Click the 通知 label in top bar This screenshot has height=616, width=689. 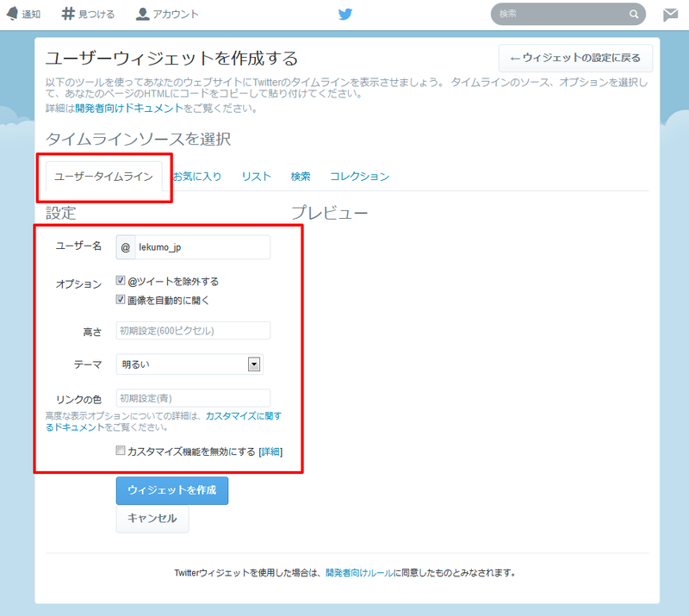click(31, 14)
